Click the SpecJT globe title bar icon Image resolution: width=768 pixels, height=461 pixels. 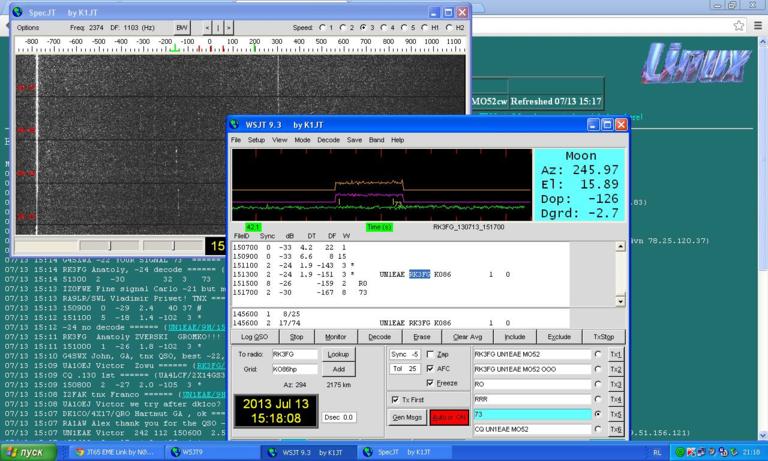click(x=15, y=11)
